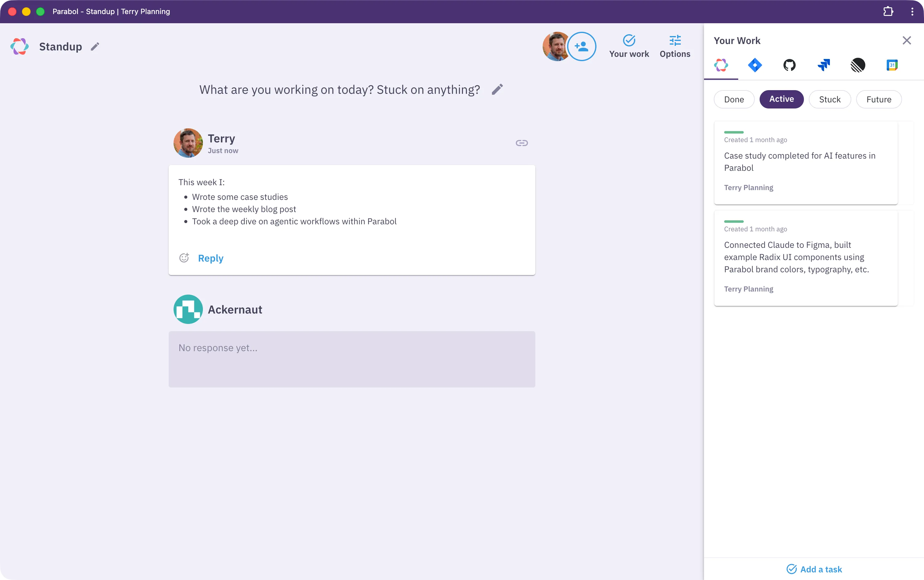Filter tasks by Stuck status

pyautogui.click(x=830, y=99)
